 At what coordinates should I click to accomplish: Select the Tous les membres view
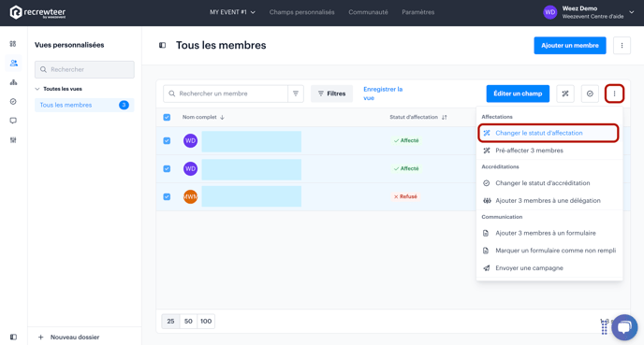(x=84, y=105)
